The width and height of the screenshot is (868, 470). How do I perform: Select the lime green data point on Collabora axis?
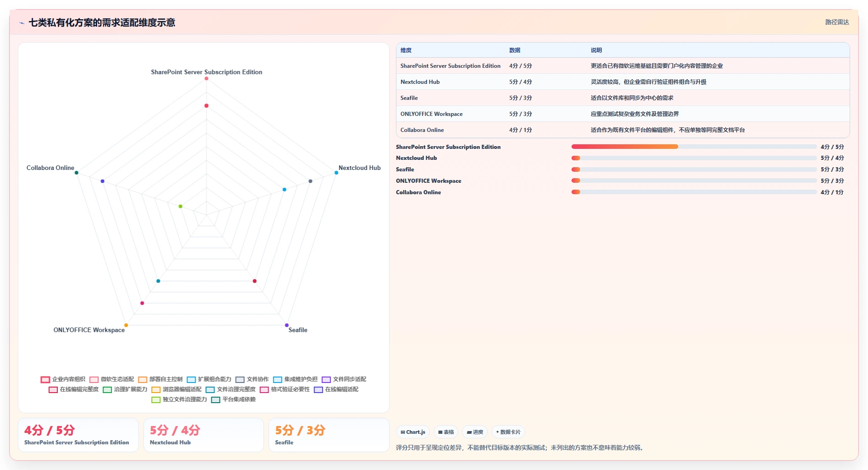[x=181, y=206]
